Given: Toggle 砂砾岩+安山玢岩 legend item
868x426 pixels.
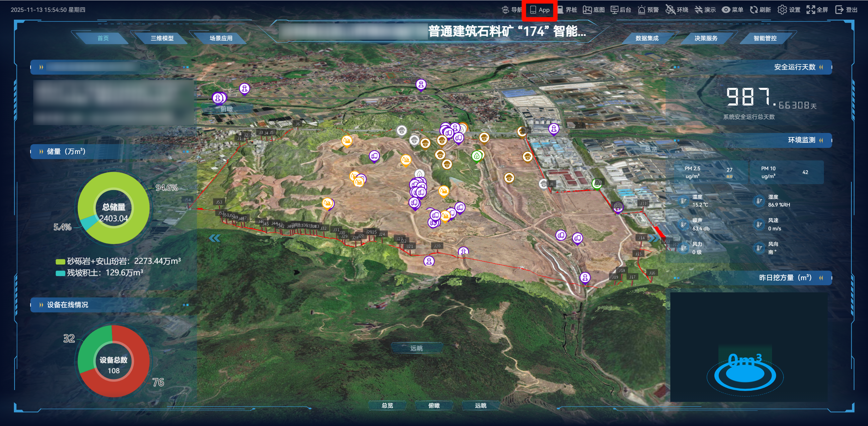Looking at the screenshot, I should (60, 262).
